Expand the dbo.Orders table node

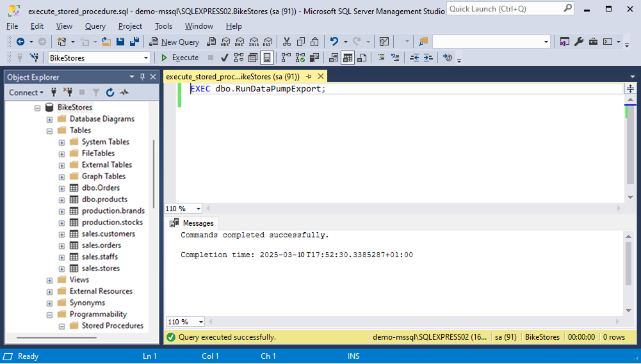click(x=61, y=189)
